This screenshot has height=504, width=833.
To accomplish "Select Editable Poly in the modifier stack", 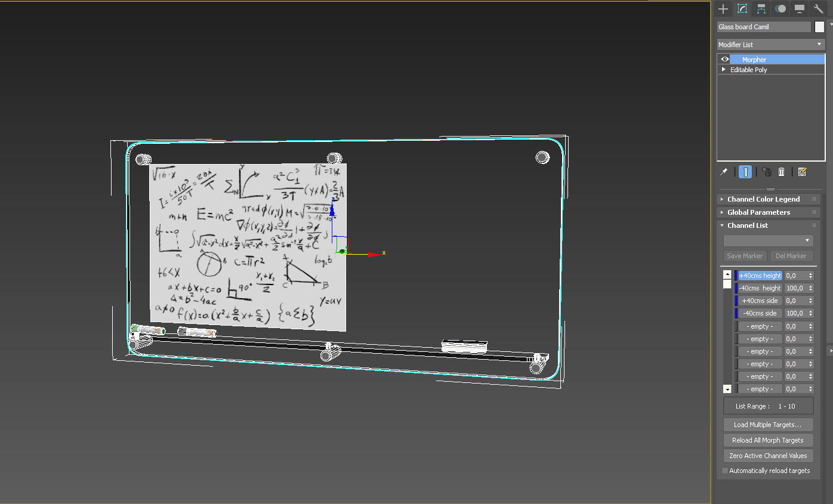I will pyautogui.click(x=749, y=70).
